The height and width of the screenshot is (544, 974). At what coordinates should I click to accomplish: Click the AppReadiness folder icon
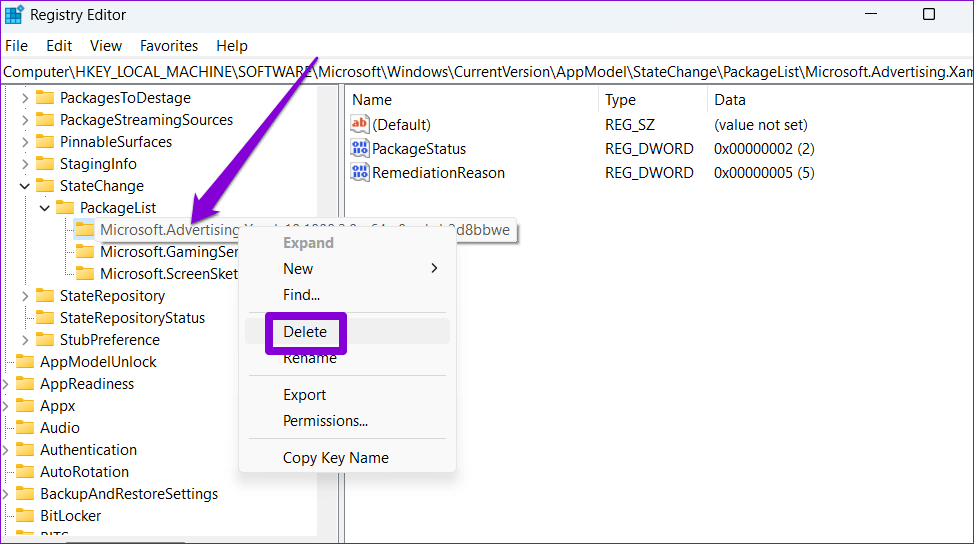pos(25,384)
